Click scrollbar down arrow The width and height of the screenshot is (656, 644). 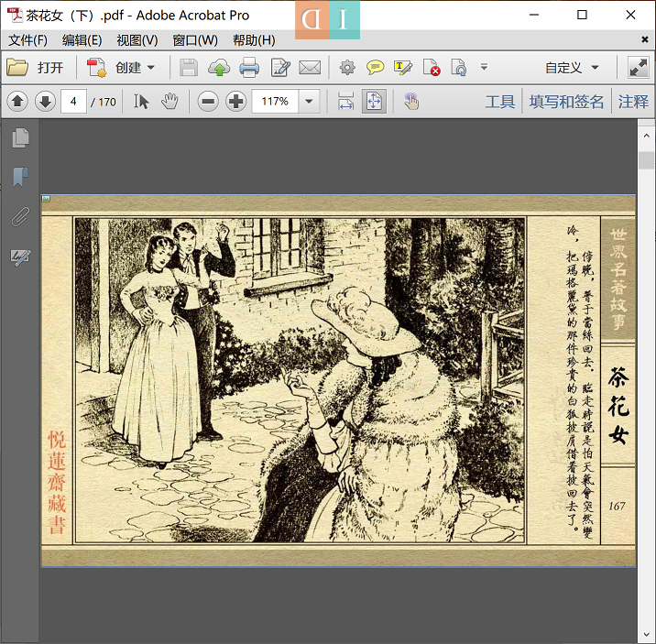coord(647,636)
